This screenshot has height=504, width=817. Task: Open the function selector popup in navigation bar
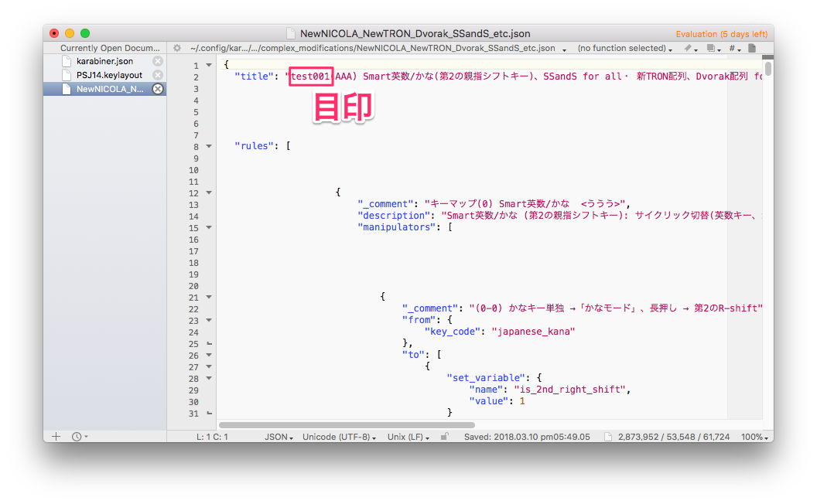pyautogui.click(x=625, y=48)
